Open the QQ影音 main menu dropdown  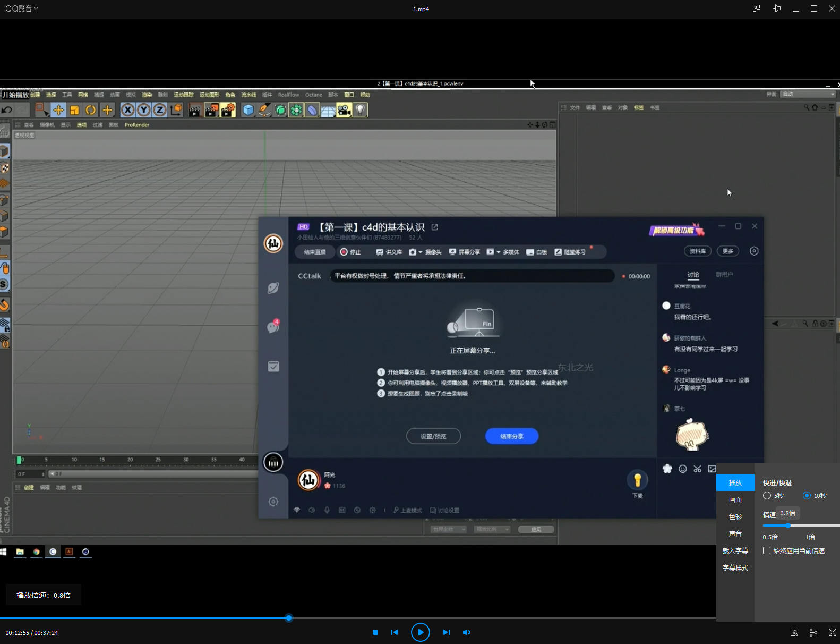click(22, 9)
